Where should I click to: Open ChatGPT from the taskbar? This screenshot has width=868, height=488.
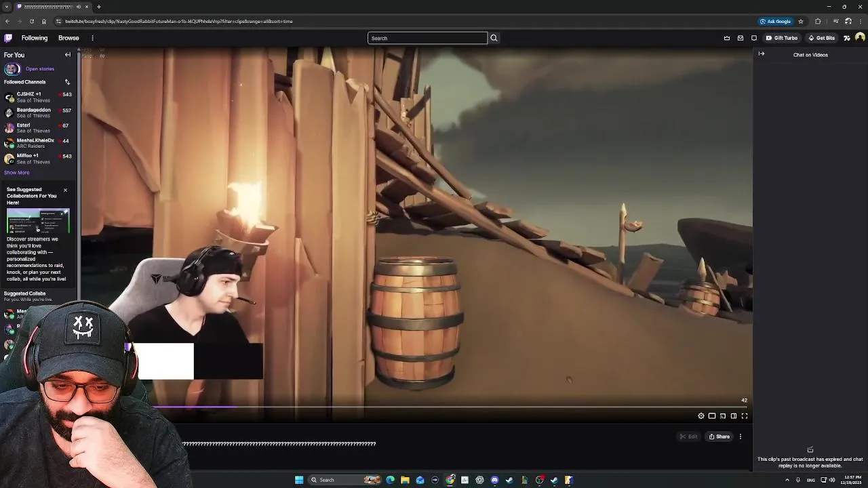(479, 480)
